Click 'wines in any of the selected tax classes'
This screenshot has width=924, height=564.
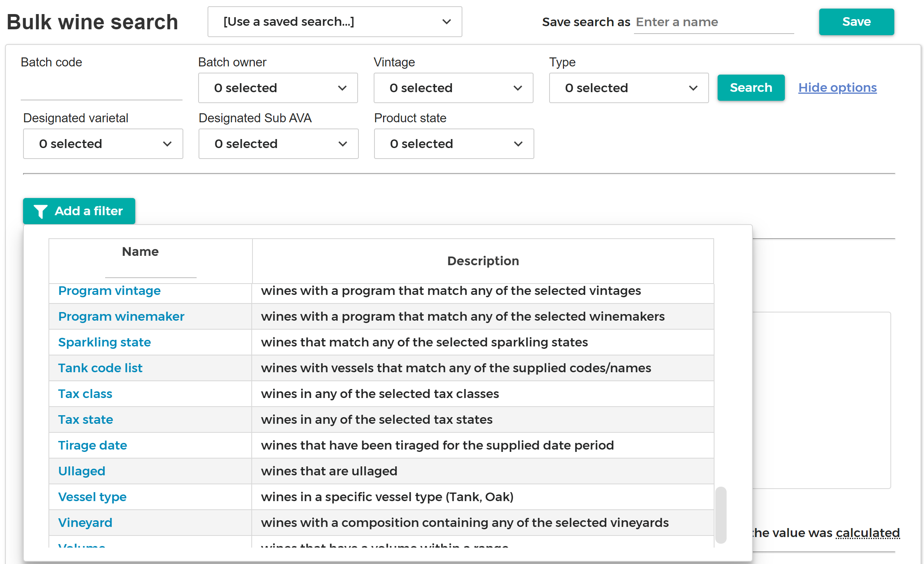[x=380, y=394]
